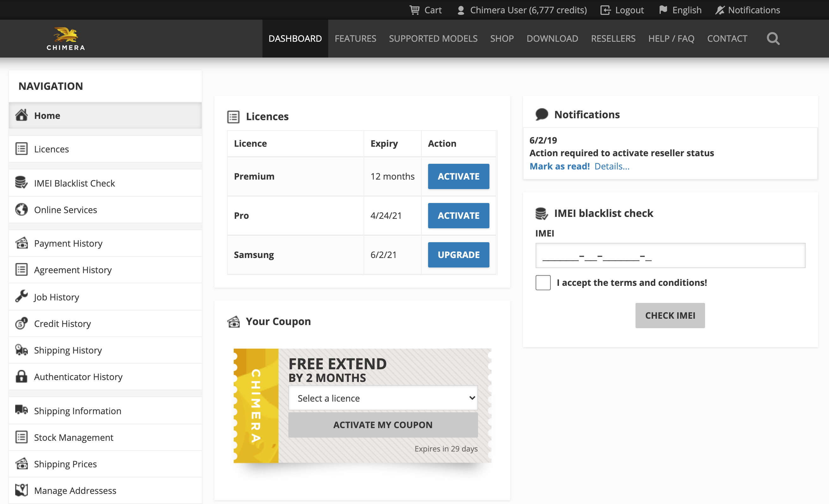Click the 4/24/21 expiry cell

pos(392,216)
